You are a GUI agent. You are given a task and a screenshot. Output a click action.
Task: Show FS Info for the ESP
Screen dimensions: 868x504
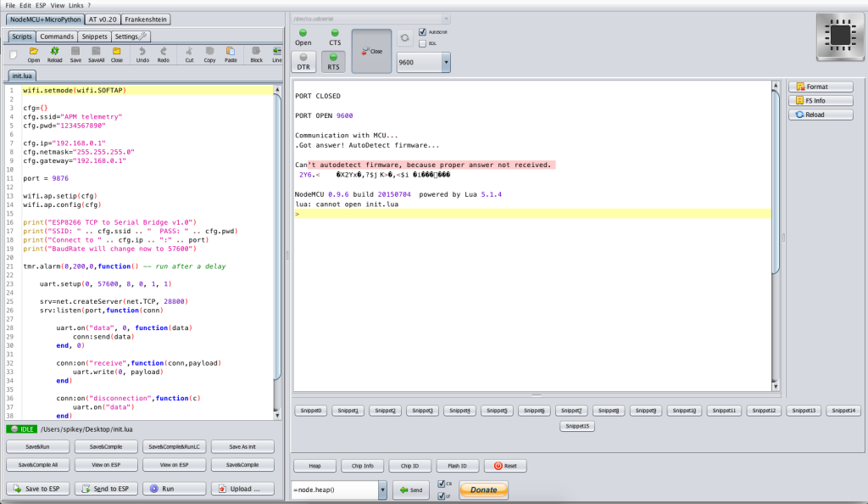[x=821, y=100]
